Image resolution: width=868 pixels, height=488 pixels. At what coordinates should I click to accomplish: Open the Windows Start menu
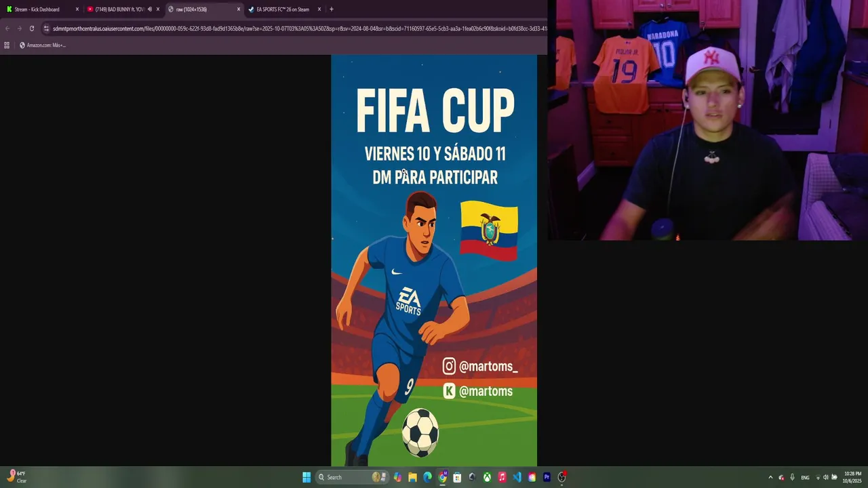click(x=307, y=477)
